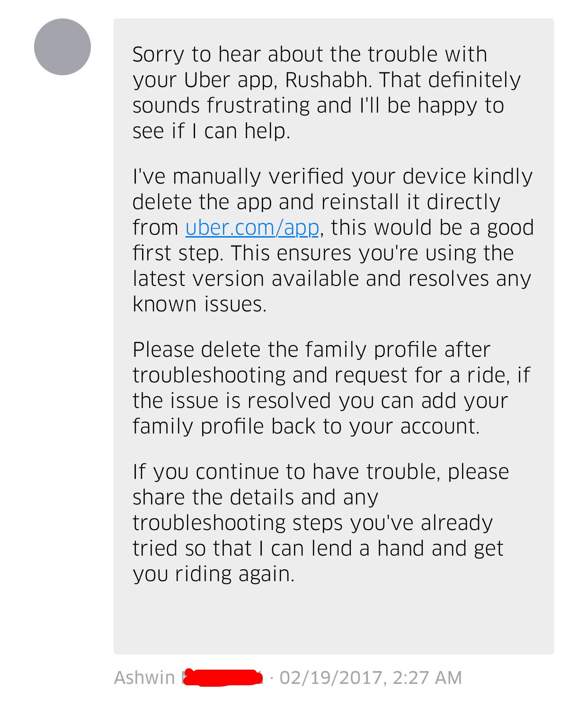Tap the sender name Ashwin
Image resolution: width=588 pixels, height=708 pixels.
pos(144,678)
